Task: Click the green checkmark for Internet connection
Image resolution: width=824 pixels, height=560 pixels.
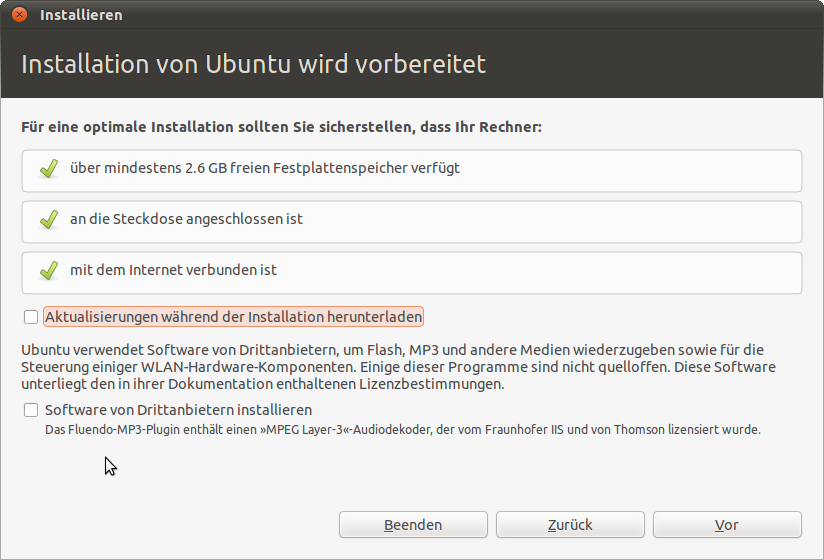Action: pos(48,271)
